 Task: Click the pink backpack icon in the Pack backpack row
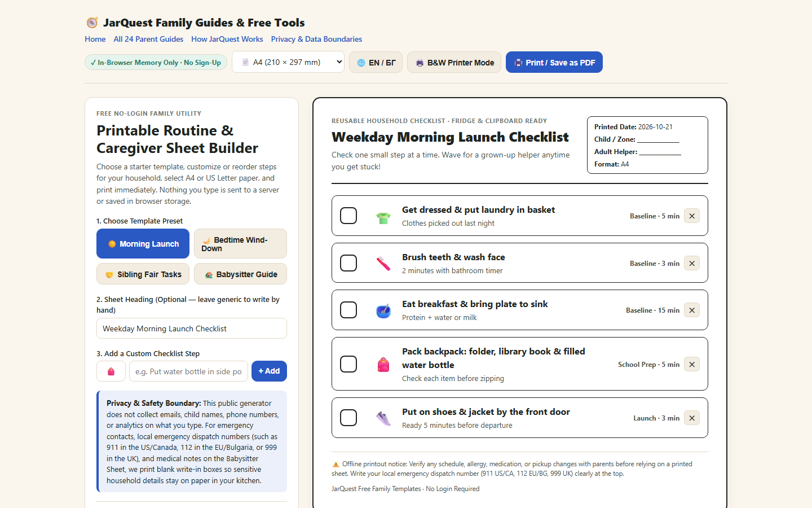tap(383, 365)
